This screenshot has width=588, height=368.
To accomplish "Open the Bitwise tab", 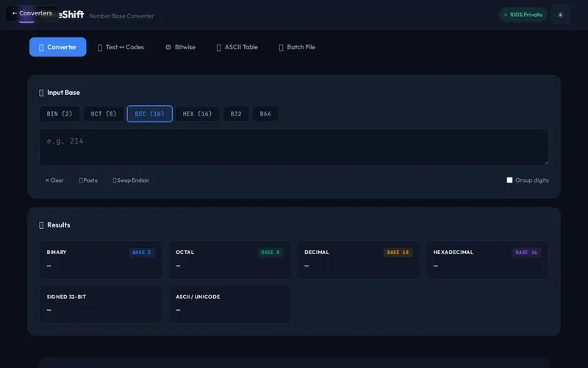I will pos(180,47).
